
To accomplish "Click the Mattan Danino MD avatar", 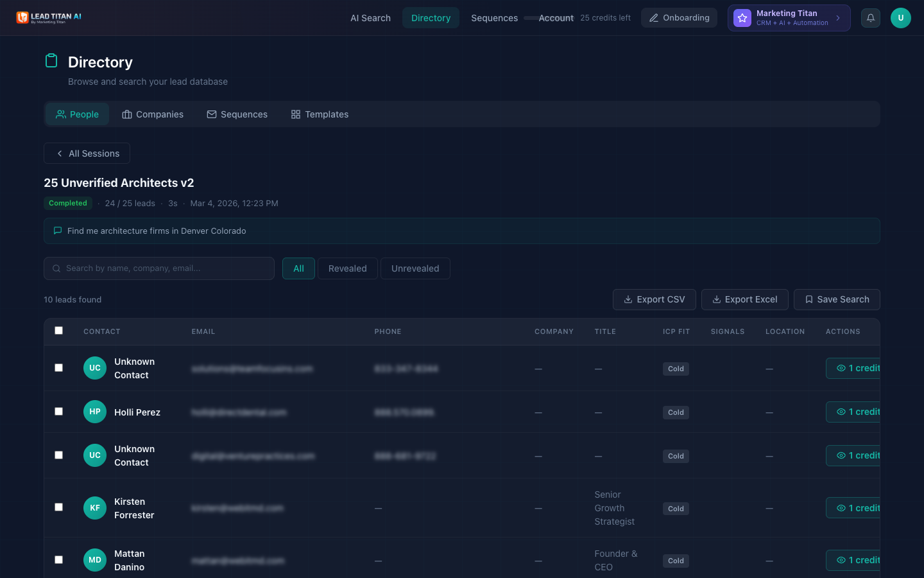I will click(x=95, y=560).
